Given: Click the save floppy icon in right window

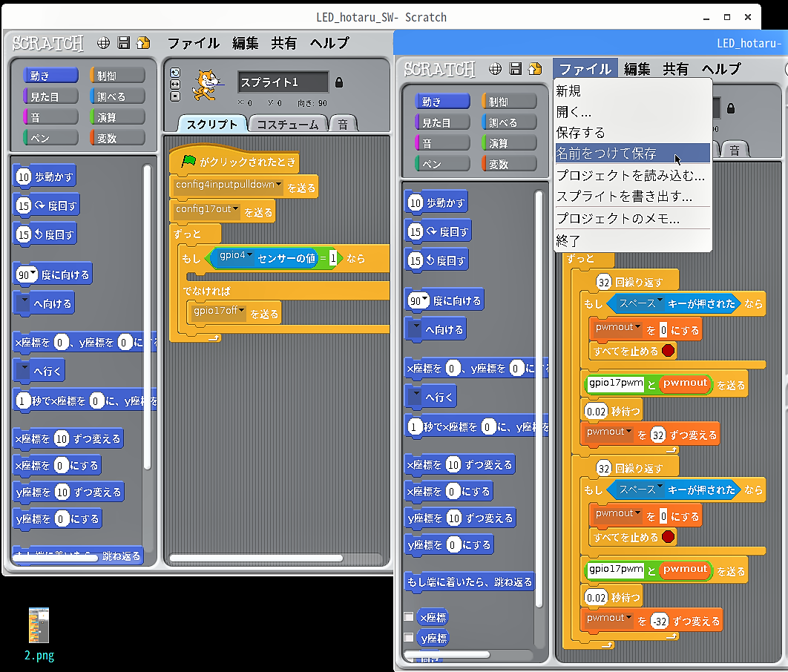Looking at the screenshot, I should [516, 69].
